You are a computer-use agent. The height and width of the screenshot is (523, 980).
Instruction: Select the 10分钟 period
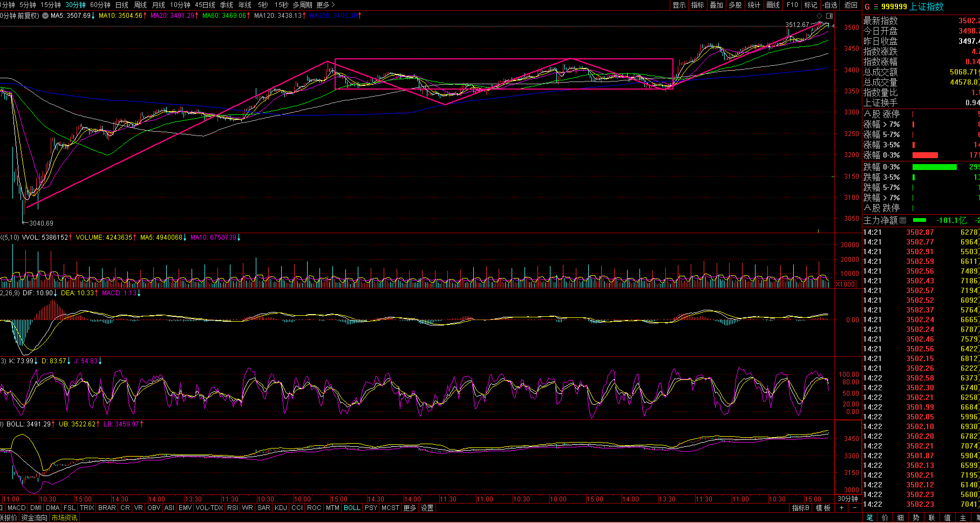click(x=180, y=5)
